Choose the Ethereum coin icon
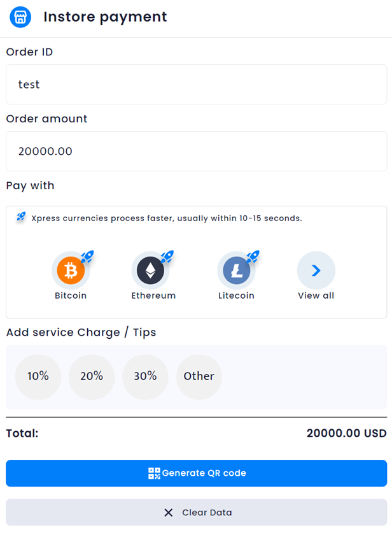 pos(150,271)
